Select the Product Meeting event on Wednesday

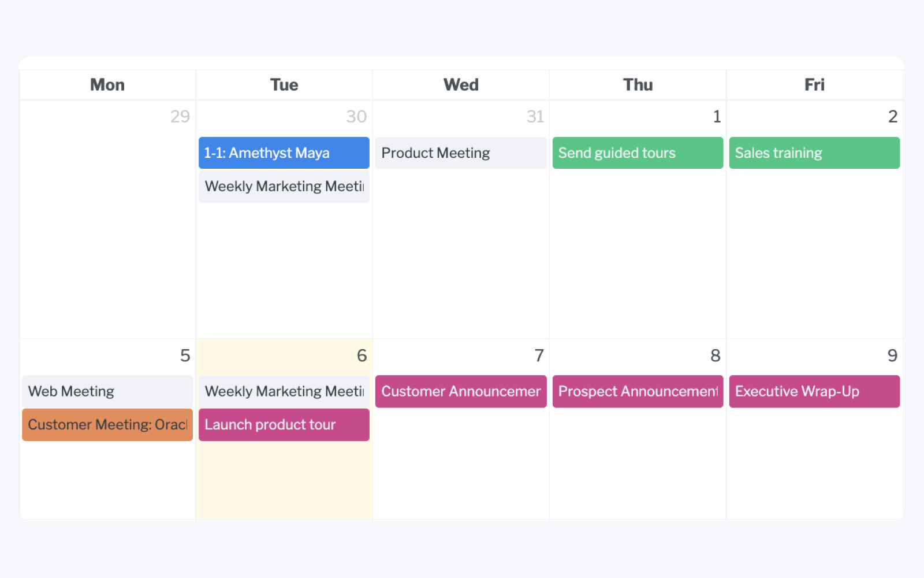click(x=460, y=153)
